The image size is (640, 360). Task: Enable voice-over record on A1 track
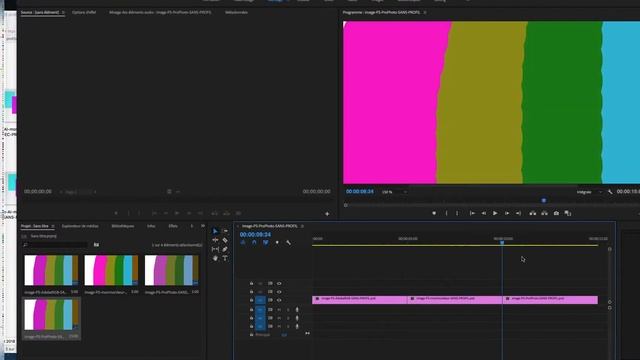point(297,310)
